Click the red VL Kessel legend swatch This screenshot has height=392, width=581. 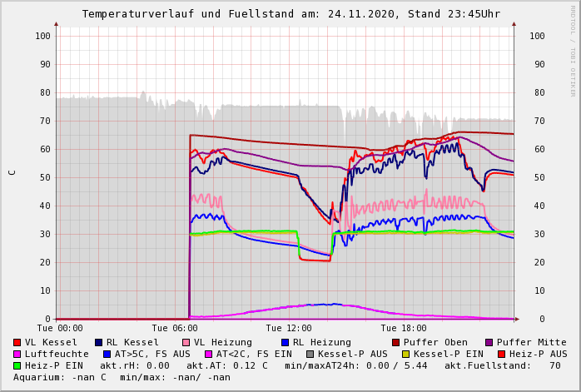[x=17, y=342]
